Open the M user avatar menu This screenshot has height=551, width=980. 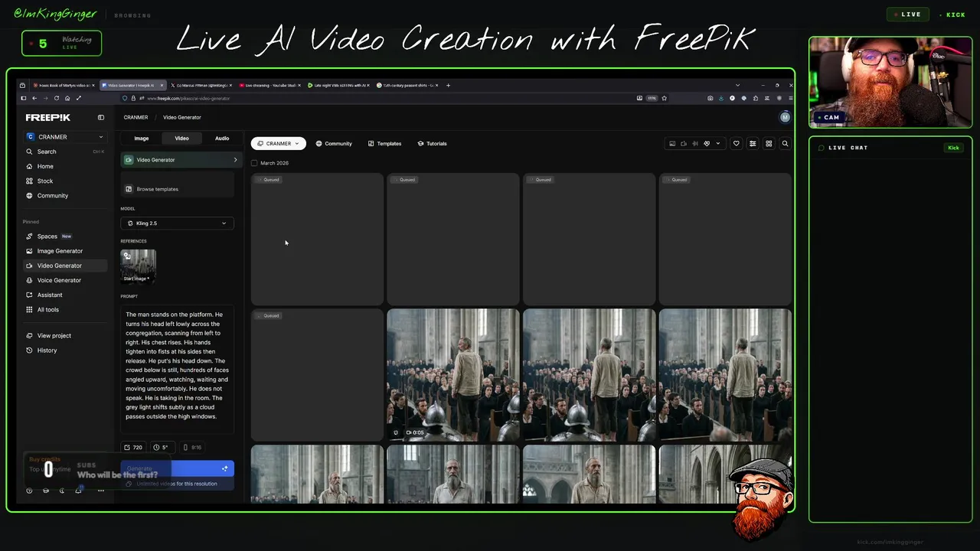(785, 117)
